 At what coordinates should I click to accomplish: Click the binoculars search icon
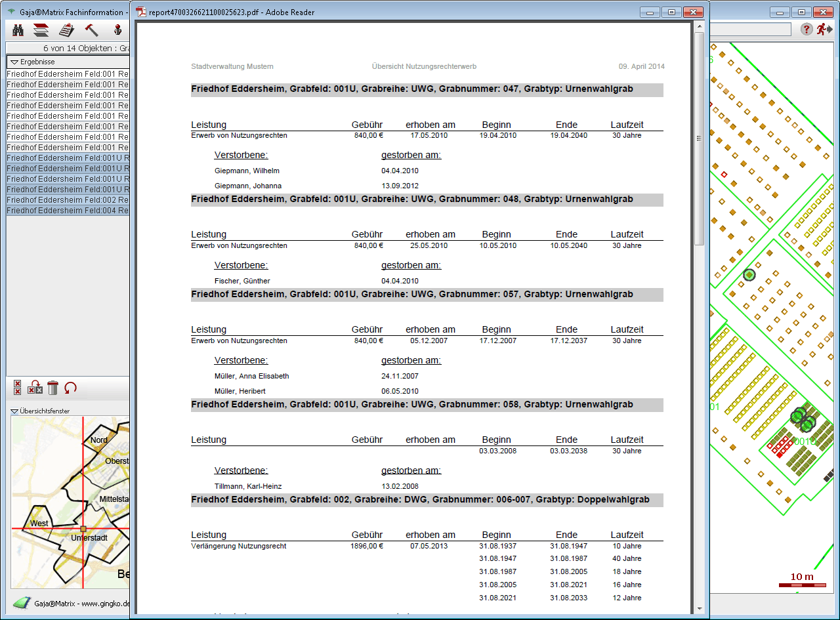point(18,30)
